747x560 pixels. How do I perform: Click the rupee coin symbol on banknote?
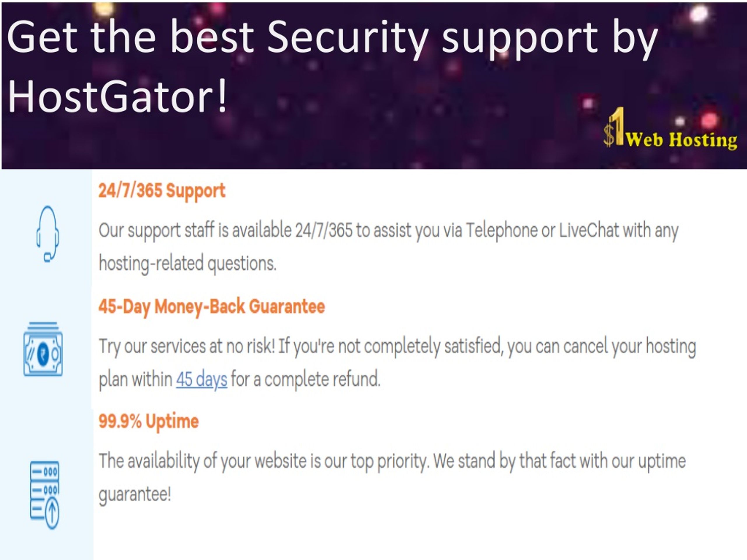[x=43, y=354]
